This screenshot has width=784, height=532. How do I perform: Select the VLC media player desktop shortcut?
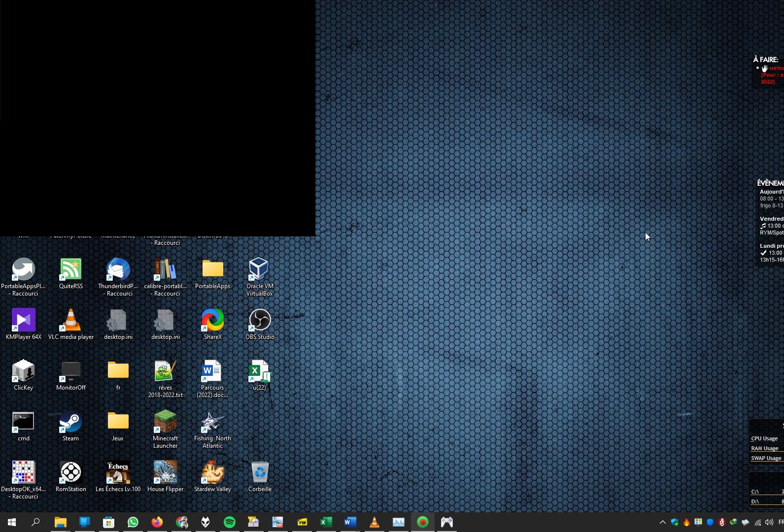pyautogui.click(x=70, y=321)
